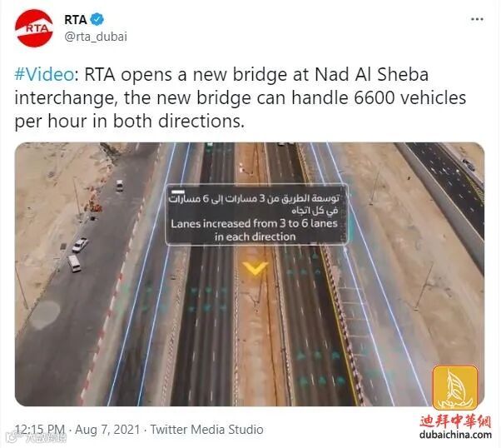Click the tweet text about 6600 vehicles
This screenshot has width=501, height=448.
(241, 98)
